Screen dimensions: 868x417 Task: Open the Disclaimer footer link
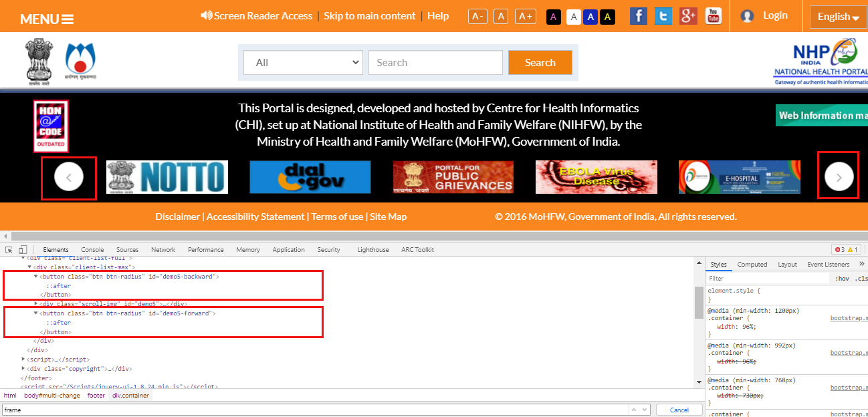point(177,217)
